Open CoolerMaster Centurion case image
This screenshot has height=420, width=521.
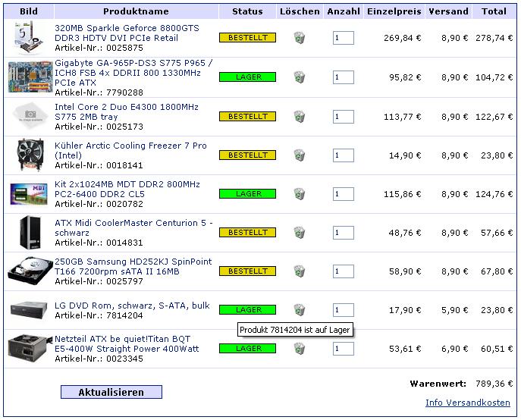pos(30,232)
